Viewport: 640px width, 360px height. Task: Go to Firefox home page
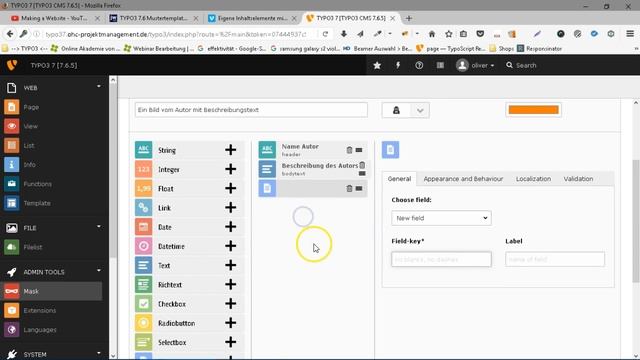click(x=432, y=34)
